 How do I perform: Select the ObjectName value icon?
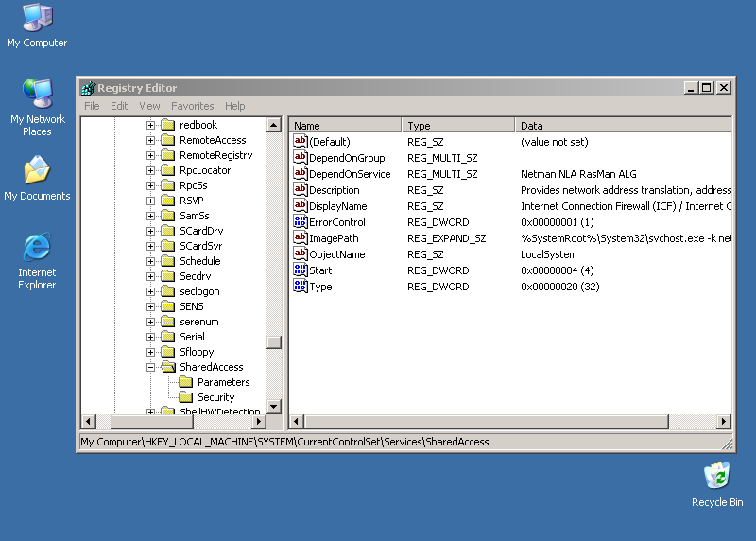click(x=300, y=253)
